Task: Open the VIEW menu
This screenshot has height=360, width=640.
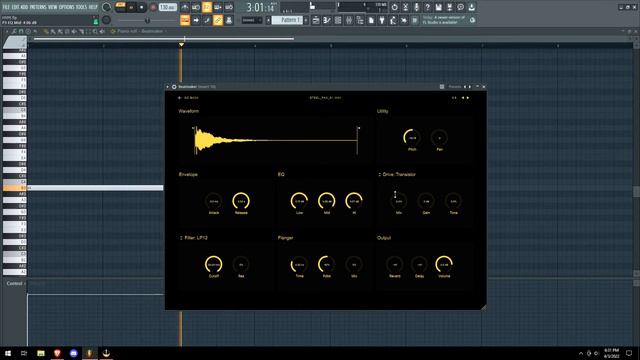Action: 53,7
